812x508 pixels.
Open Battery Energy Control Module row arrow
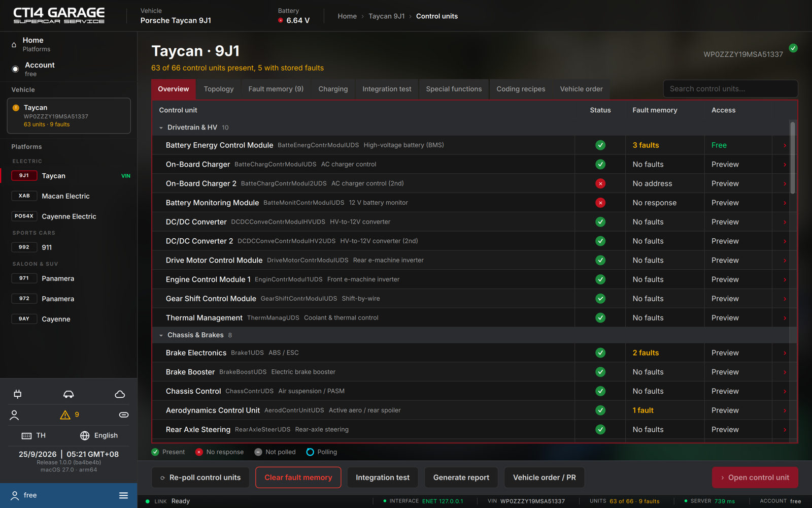pos(785,145)
